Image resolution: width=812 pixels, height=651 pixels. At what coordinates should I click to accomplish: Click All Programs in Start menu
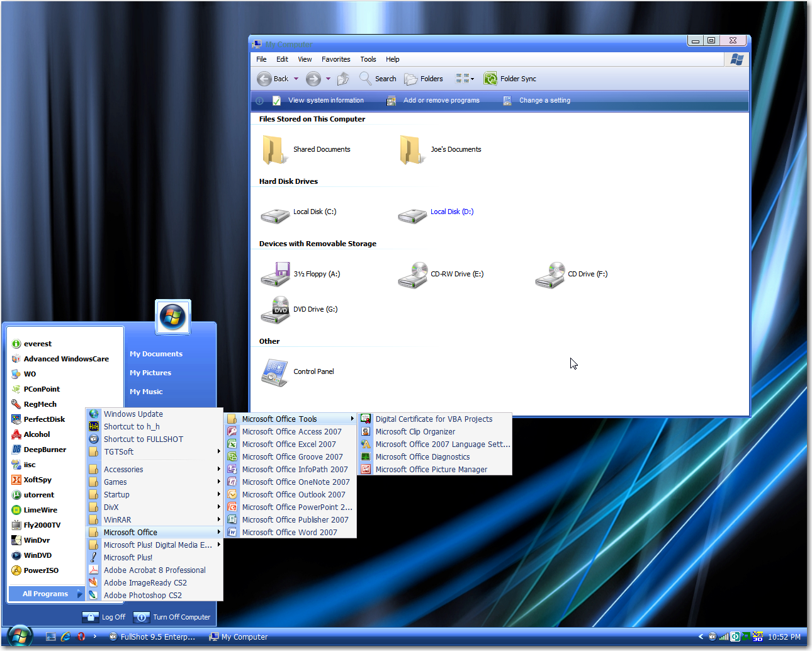(x=46, y=594)
